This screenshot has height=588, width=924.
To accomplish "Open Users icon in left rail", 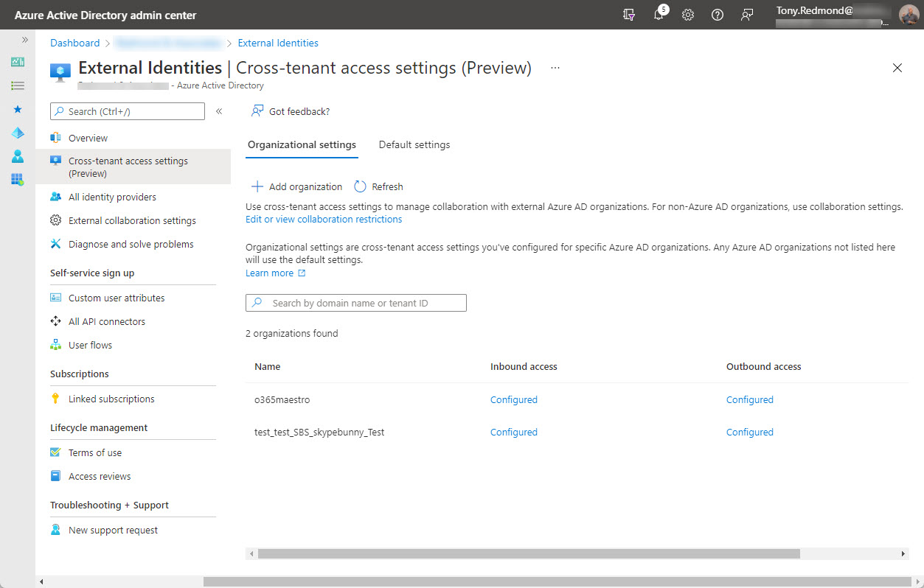I will pyautogui.click(x=18, y=156).
